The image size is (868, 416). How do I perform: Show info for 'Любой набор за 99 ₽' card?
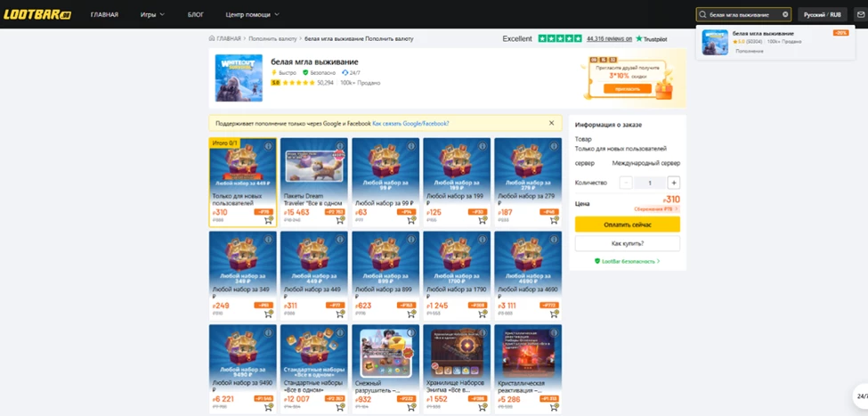pos(411,146)
